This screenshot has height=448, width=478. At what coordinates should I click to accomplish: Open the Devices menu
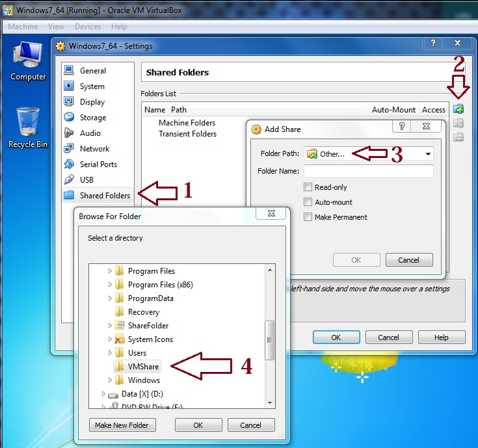coord(88,27)
